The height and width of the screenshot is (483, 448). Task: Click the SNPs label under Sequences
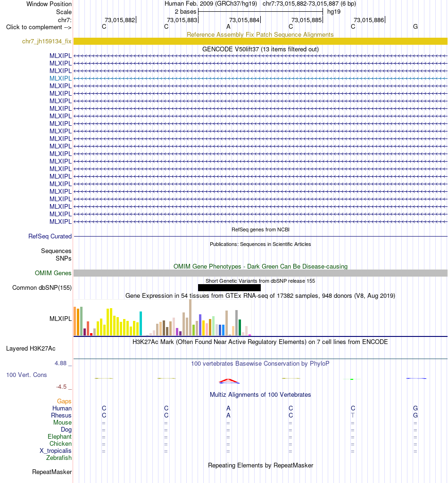click(x=64, y=258)
